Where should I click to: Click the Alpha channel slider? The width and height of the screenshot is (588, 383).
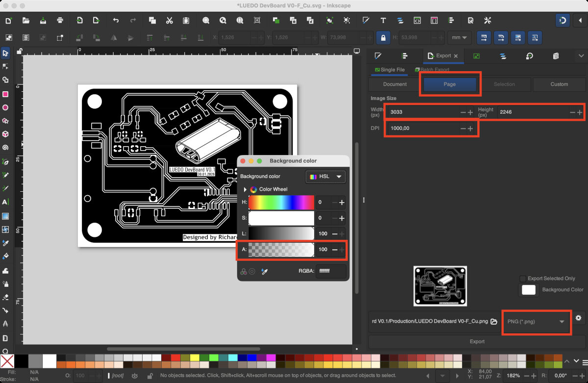click(x=281, y=250)
